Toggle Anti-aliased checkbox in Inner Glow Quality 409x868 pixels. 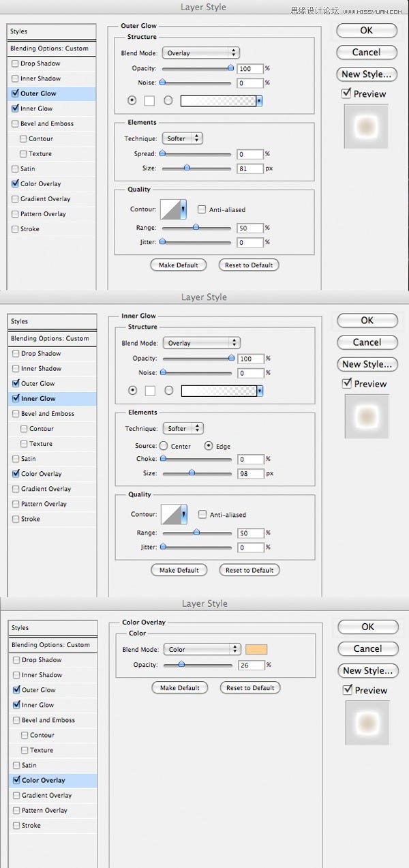tap(202, 515)
